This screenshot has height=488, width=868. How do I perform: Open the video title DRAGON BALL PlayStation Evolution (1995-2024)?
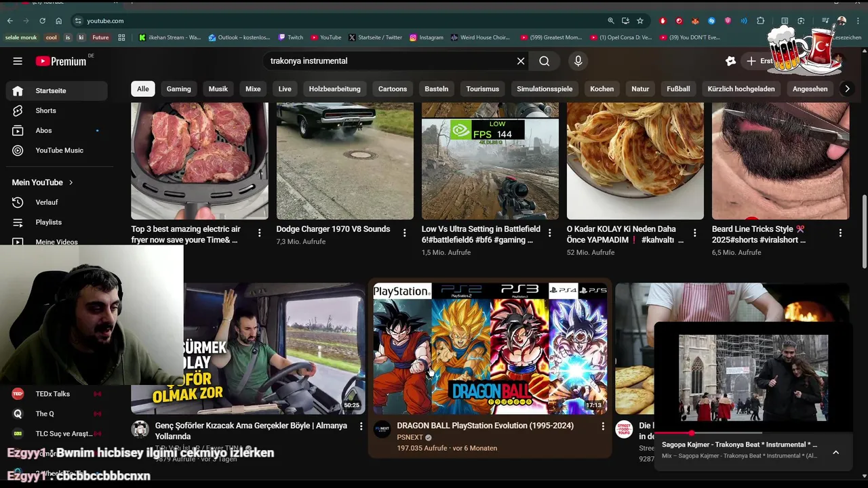click(x=485, y=426)
